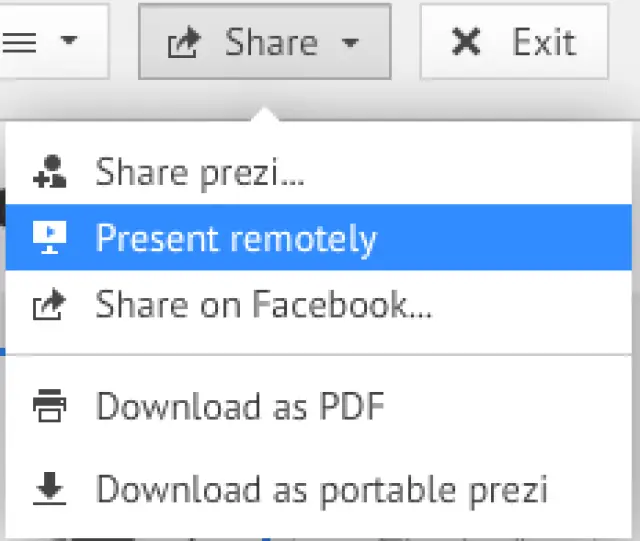The height and width of the screenshot is (541, 640).
Task: Click the download arrow icon for portable prezi
Action: pos(49,488)
